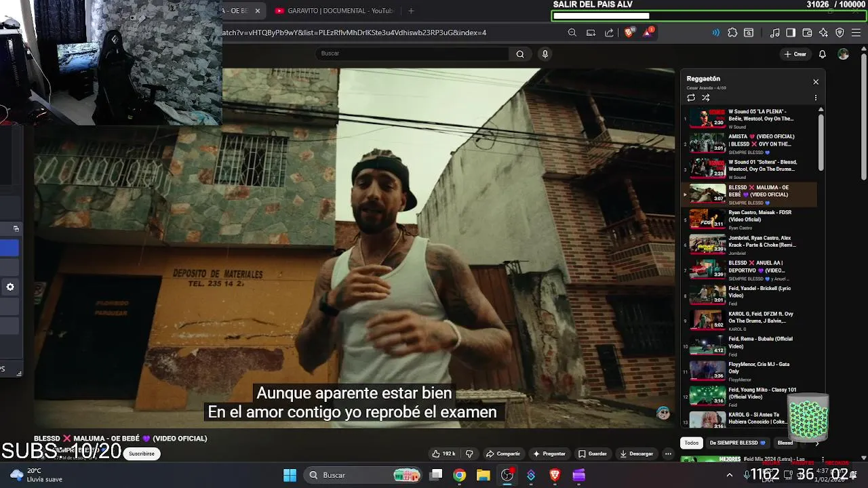Image resolution: width=868 pixels, height=488 pixels.
Task: Click the blue broadcasting waves toolbar icon
Action: click(716, 33)
